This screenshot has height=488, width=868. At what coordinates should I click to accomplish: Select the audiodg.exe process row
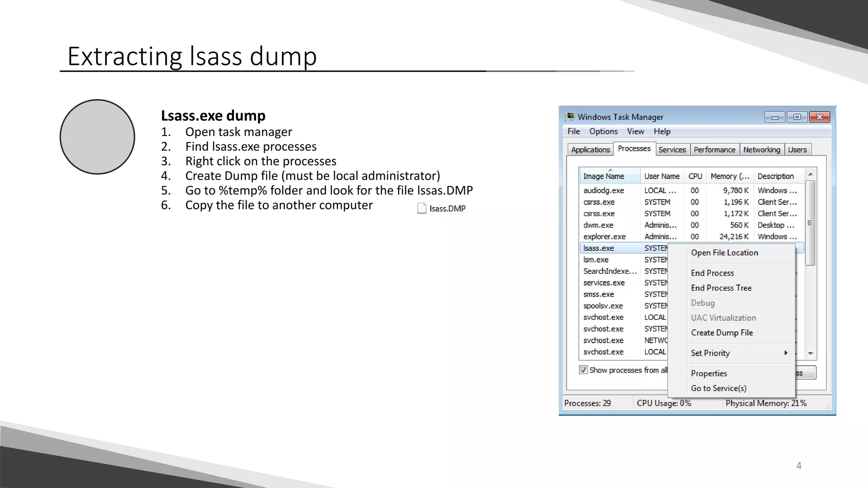[x=692, y=191]
